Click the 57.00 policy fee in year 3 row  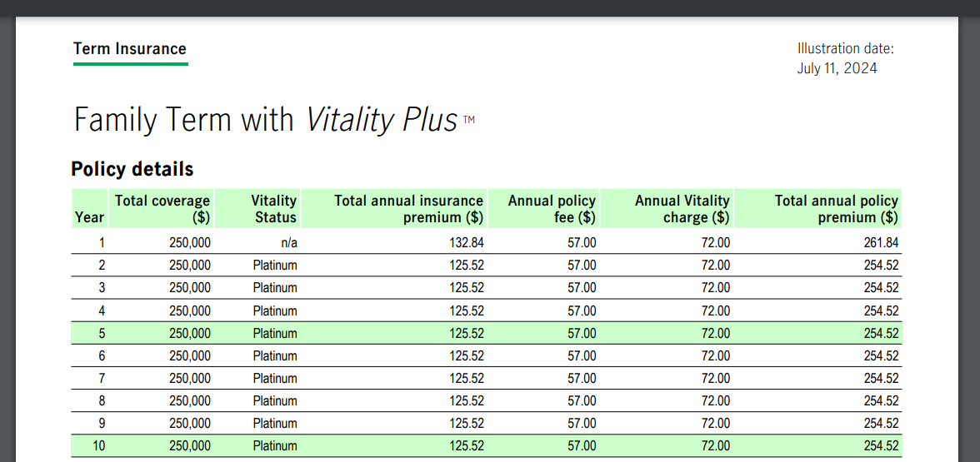[x=582, y=288]
